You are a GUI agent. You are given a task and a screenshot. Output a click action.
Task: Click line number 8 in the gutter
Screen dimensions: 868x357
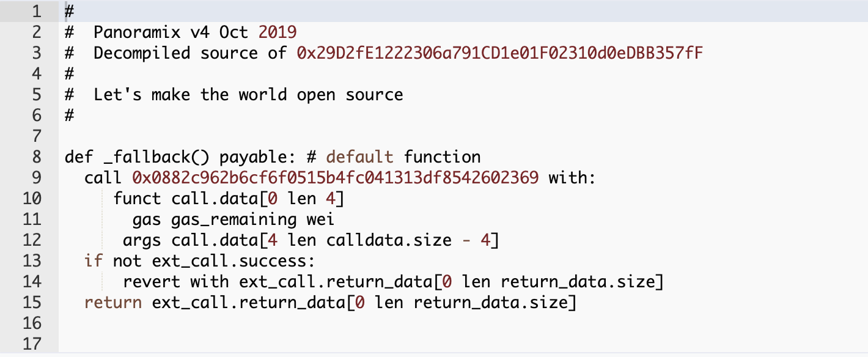click(36, 156)
